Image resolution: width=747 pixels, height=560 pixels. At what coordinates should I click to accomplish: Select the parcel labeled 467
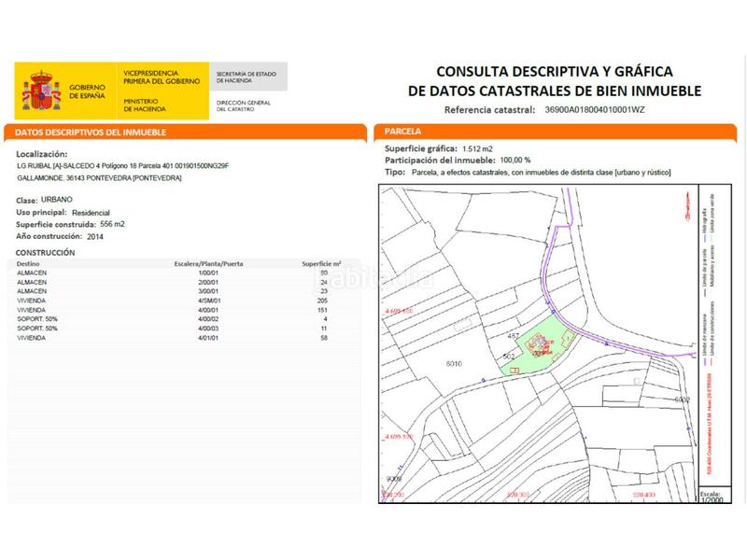(512, 334)
